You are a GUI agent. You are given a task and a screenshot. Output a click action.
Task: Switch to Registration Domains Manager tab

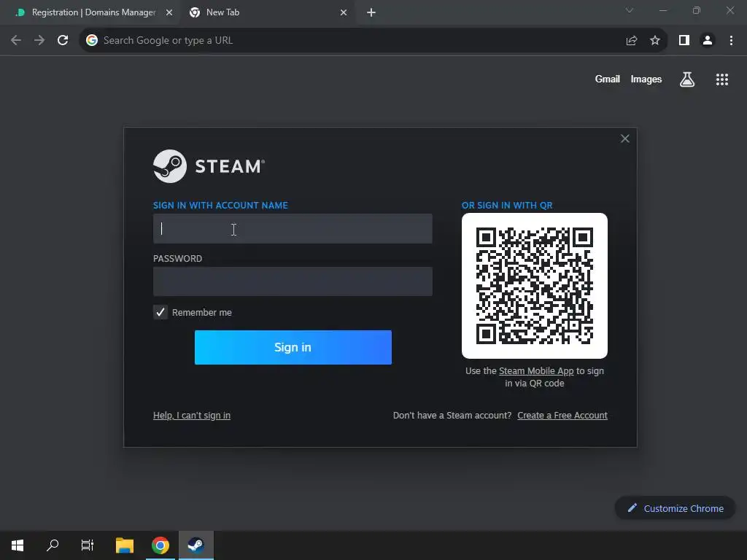[93, 12]
